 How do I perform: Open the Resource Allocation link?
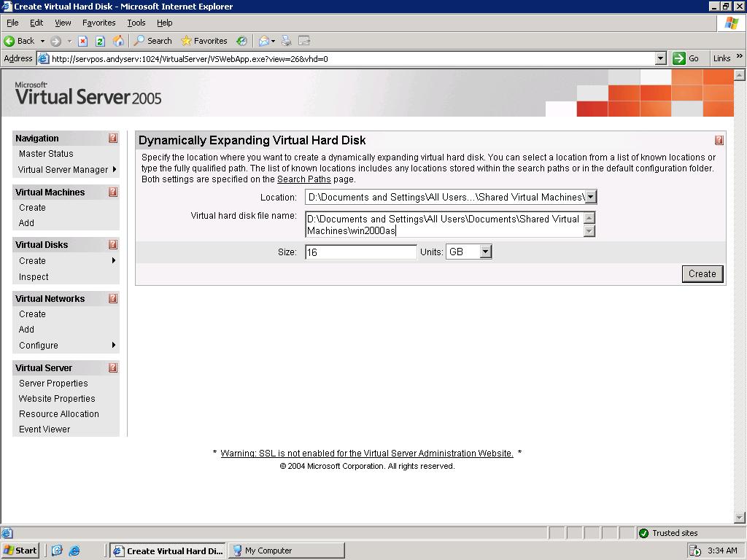(59, 414)
